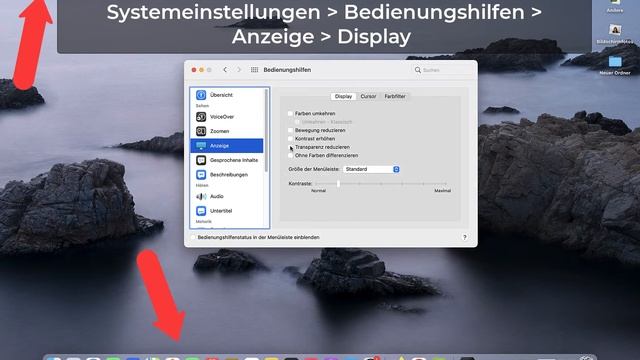Switch to the Farbfilter tab
640x360 pixels.
(395, 96)
